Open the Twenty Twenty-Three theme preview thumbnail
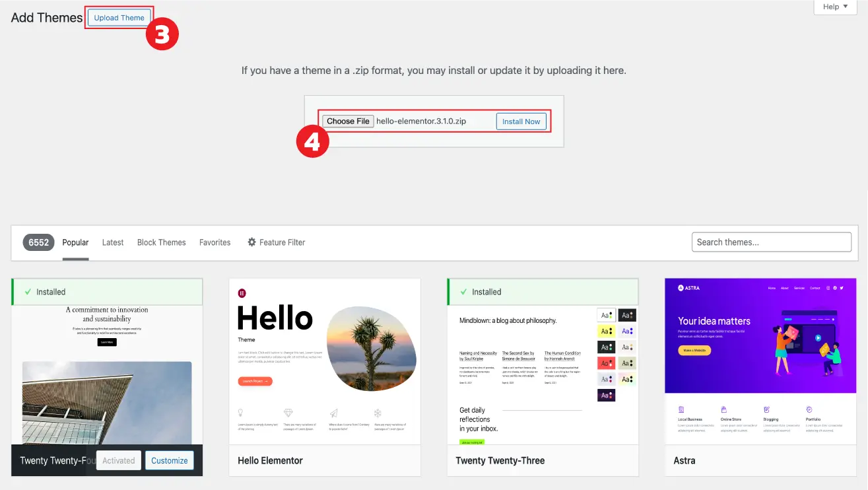Viewport: 868px width, 490px height. pyautogui.click(x=543, y=374)
